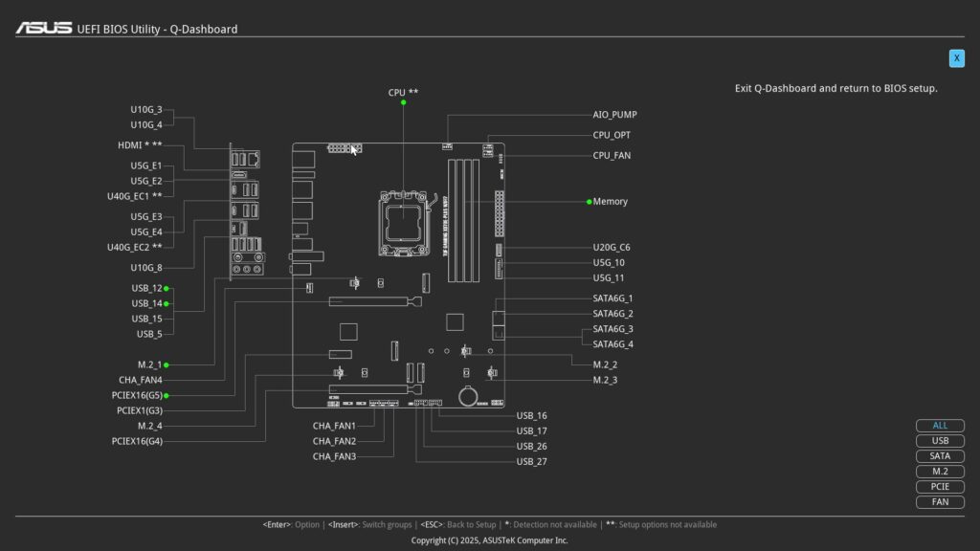Click the CPU_OPT header label
Screen dimensions: 980x551
tap(612, 135)
